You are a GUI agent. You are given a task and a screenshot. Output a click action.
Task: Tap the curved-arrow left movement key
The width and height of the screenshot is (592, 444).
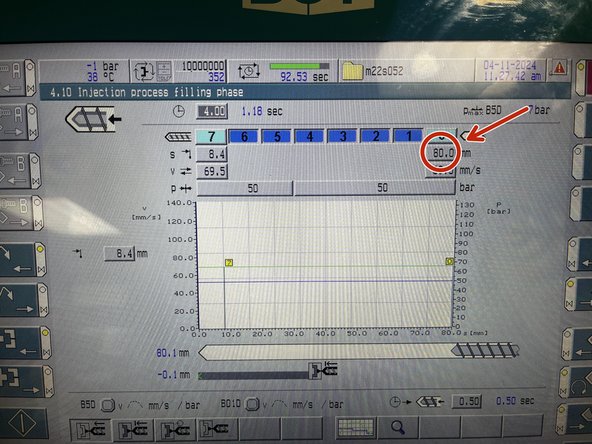(x=23, y=259)
